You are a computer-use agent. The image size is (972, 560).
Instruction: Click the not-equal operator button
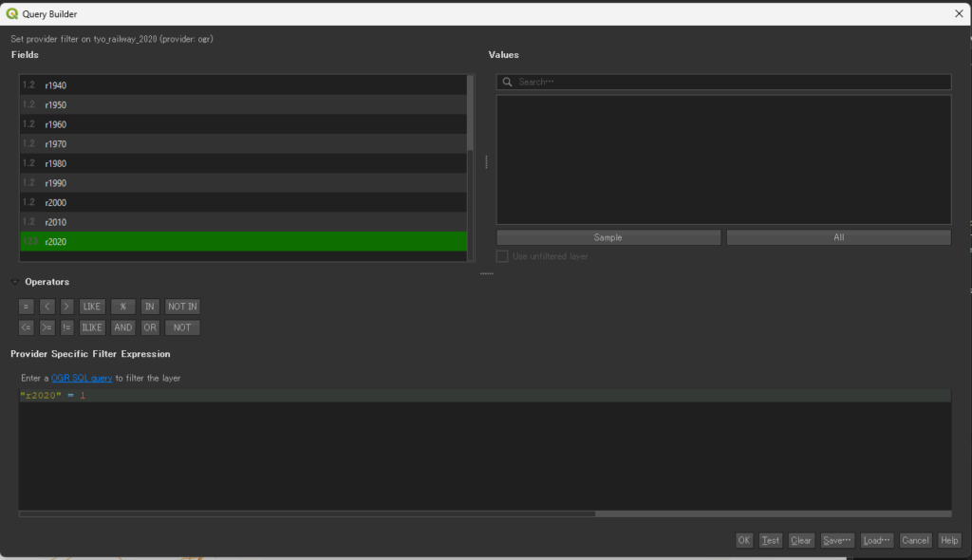tap(66, 327)
